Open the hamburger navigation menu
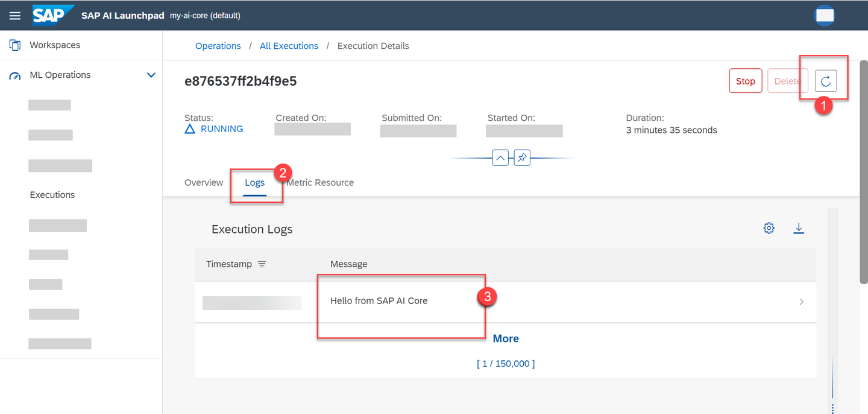Viewport: 868px width, 414px height. [x=15, y=16]
